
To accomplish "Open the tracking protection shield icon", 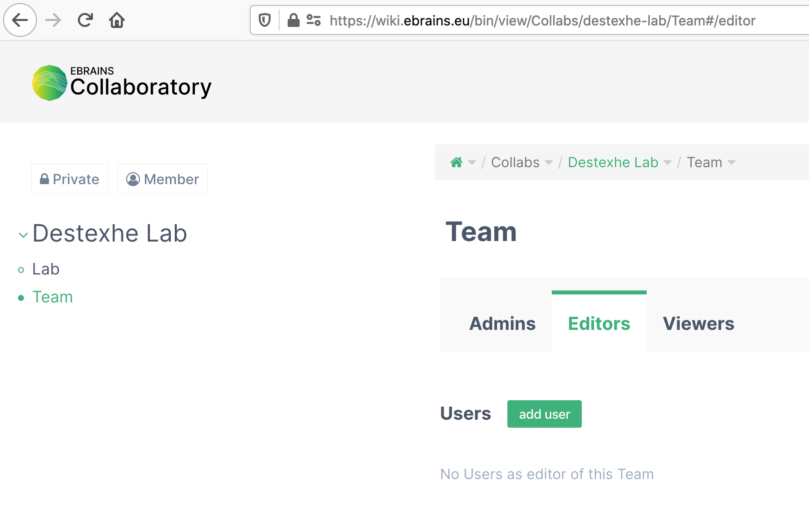I will coord(265,20).
